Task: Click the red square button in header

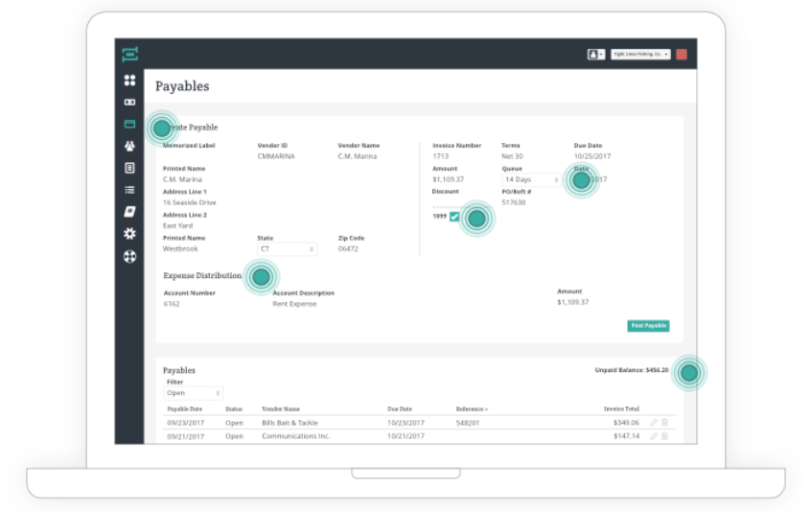Action: [682, 55]
